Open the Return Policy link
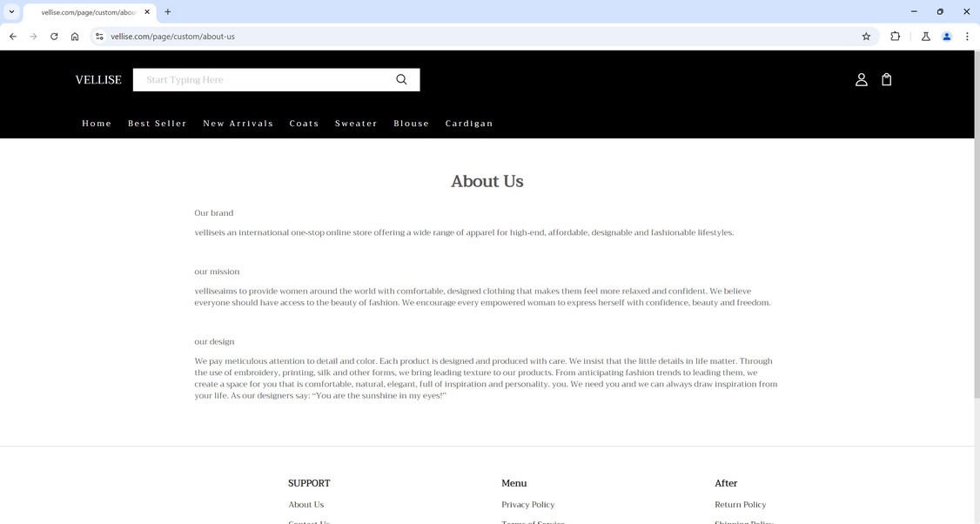Image resolution: width=980 pixels, height=524 pixels. pos(740,505)
